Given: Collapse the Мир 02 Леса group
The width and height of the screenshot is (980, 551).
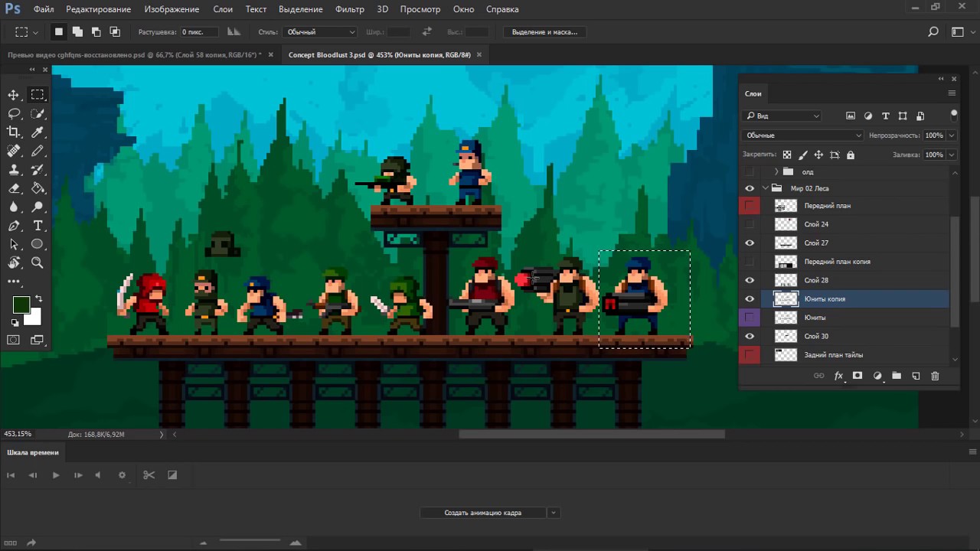Looking at the screenshot, I should point(766,188).
